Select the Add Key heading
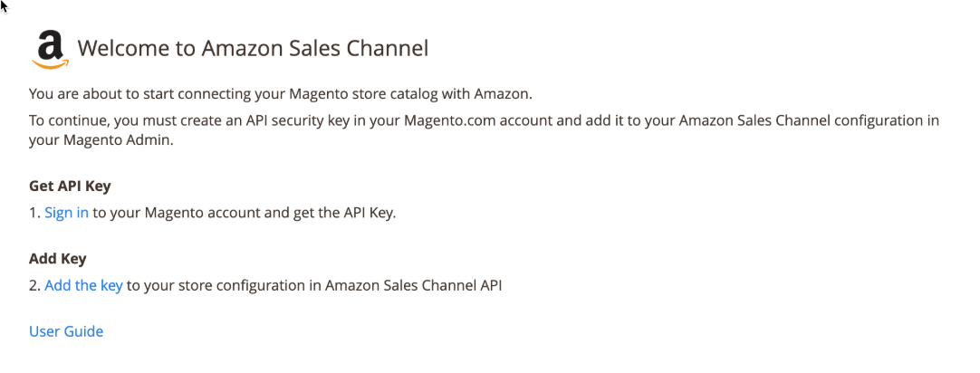980x373 pixels. click(x=57, y=258)
